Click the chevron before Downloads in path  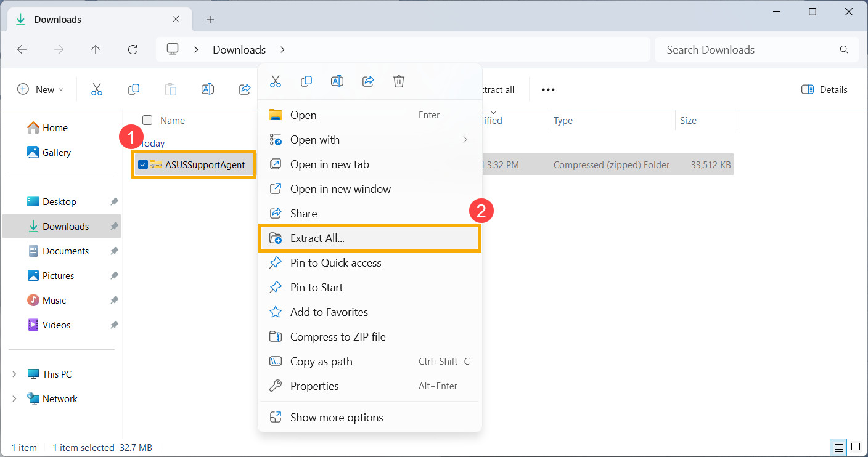click(196, 50)
